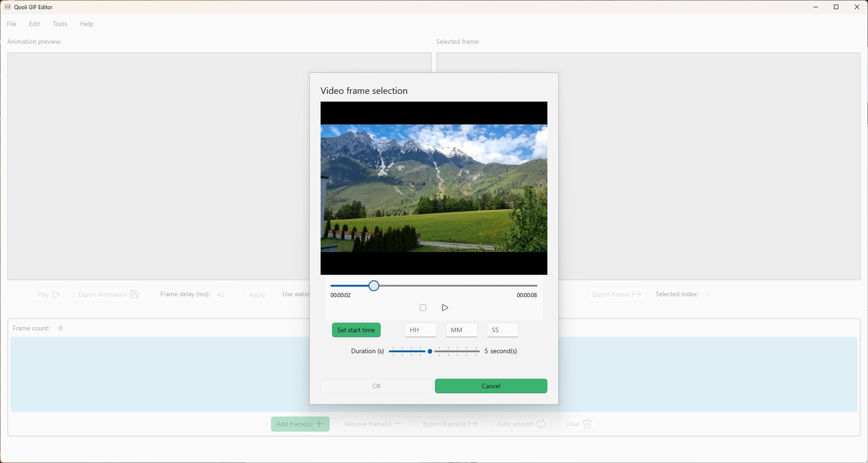
Task: Click Export Animation button
Action: tap(108, 294)
